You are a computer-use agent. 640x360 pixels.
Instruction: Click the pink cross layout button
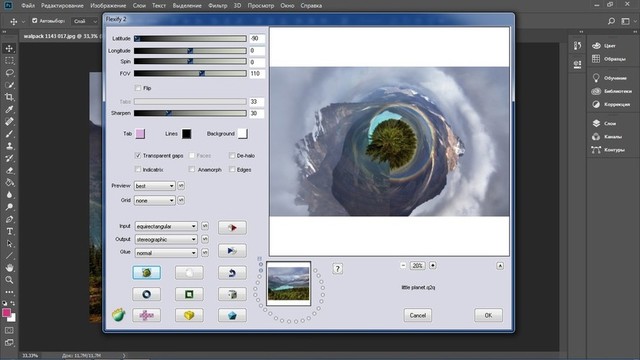tap(147, 315)
